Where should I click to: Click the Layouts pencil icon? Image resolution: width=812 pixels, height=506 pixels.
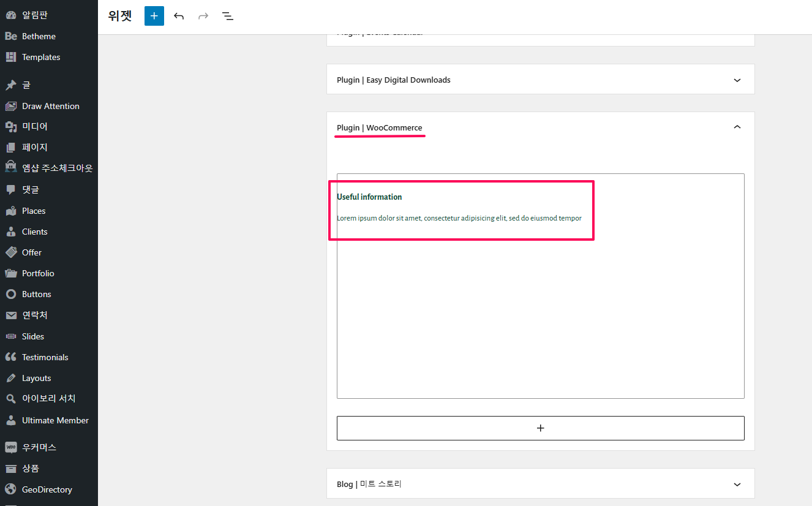click(10, 378)
